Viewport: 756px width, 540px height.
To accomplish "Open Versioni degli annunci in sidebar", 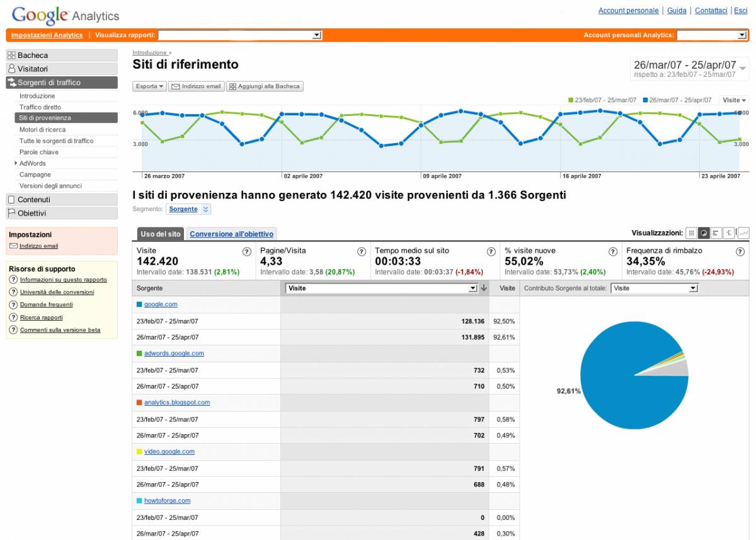I will tap(50, 186).
